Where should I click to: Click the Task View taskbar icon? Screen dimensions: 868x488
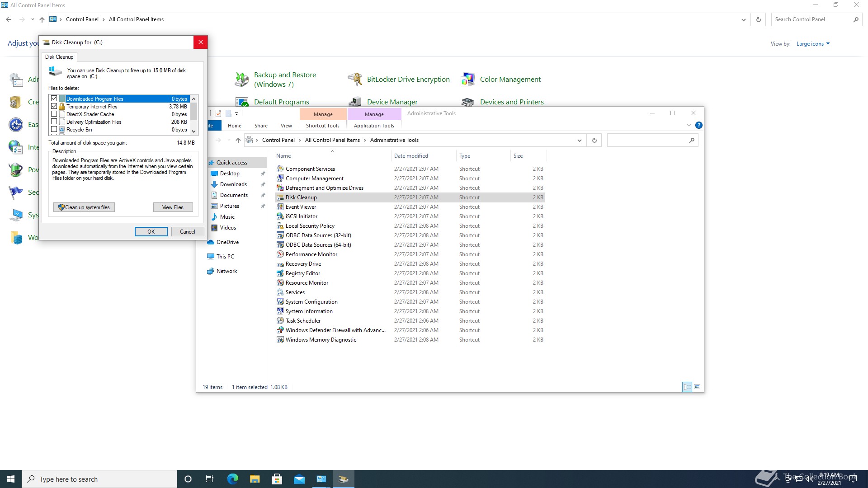click(x=209, y=479)
